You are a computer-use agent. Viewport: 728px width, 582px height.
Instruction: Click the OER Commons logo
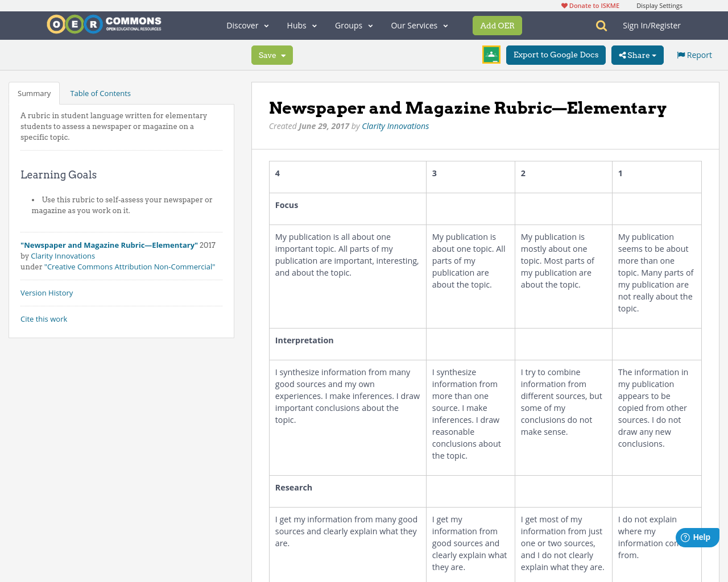tap(104, 23)
